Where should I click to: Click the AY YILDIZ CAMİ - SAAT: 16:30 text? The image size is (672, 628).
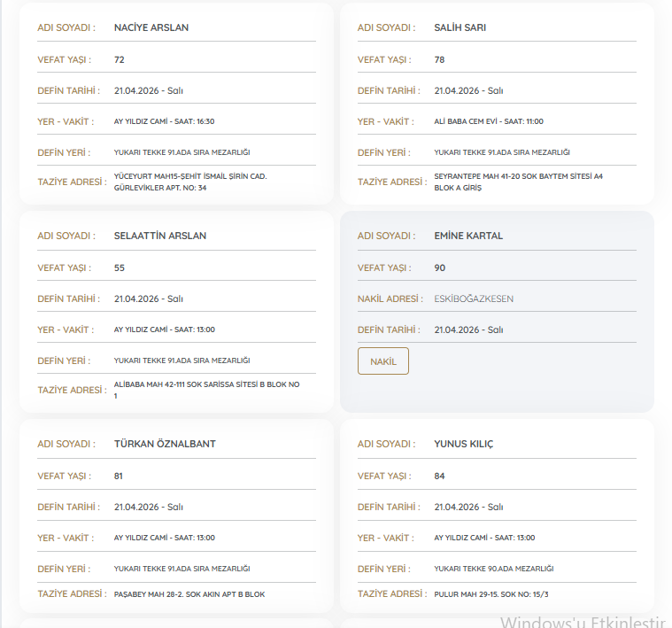pyautogui.click(x=164, y=121)
